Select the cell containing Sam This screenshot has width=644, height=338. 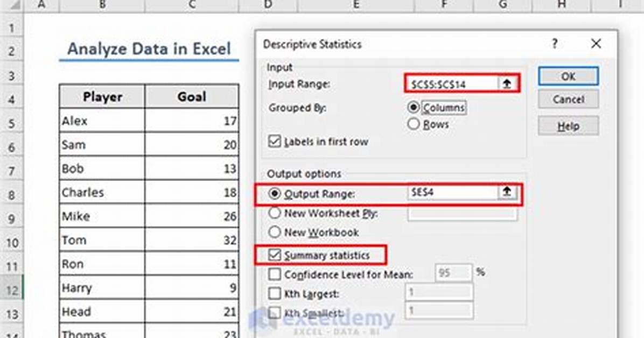(102, 144)
